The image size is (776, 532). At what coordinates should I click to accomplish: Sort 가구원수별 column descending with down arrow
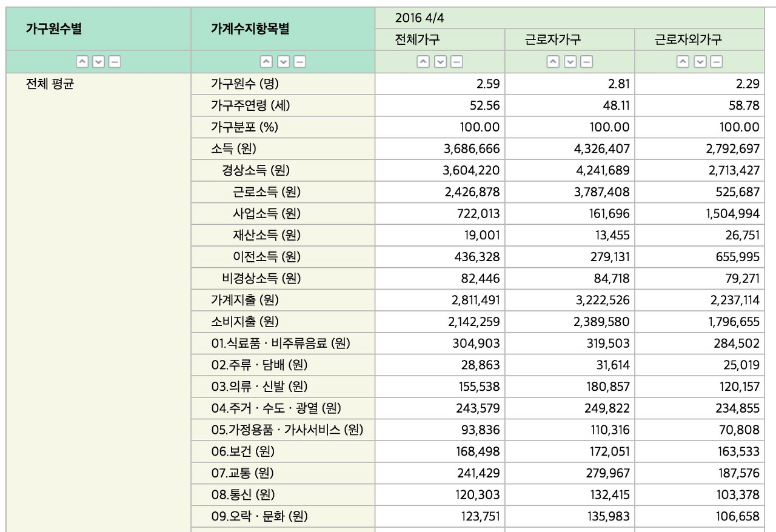(99, 62)
